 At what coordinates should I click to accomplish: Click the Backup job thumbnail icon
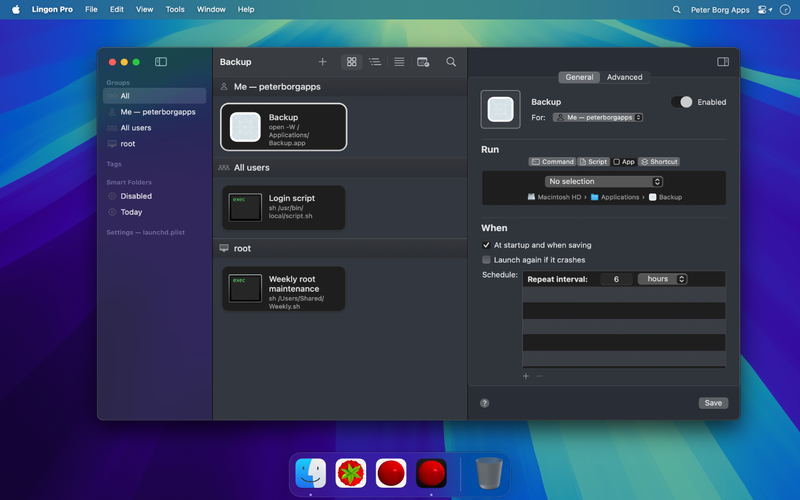pyautogui.click(x=245, y=127)
